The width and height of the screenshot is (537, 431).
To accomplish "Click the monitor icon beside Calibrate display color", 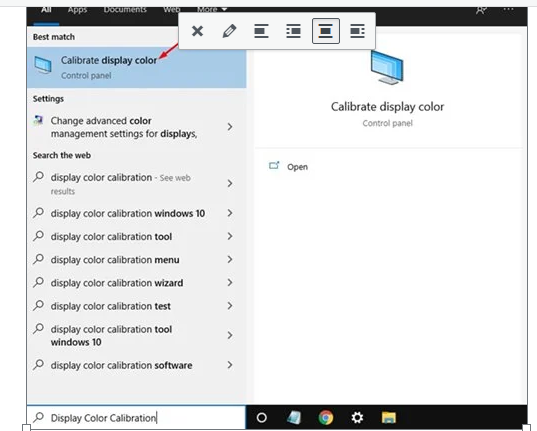I will pyautogui.click(x=43, y=65).
